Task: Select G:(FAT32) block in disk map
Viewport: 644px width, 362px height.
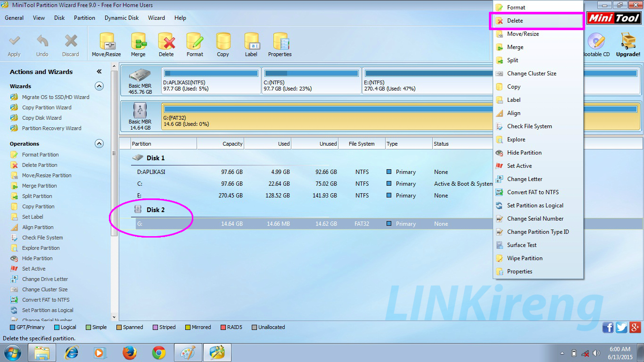Action: point(401,116)
